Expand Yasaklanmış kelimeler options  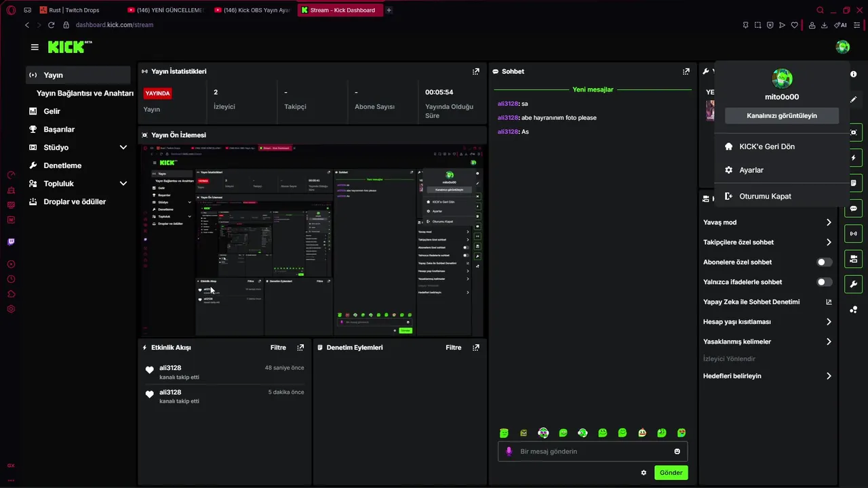(829, 342)
